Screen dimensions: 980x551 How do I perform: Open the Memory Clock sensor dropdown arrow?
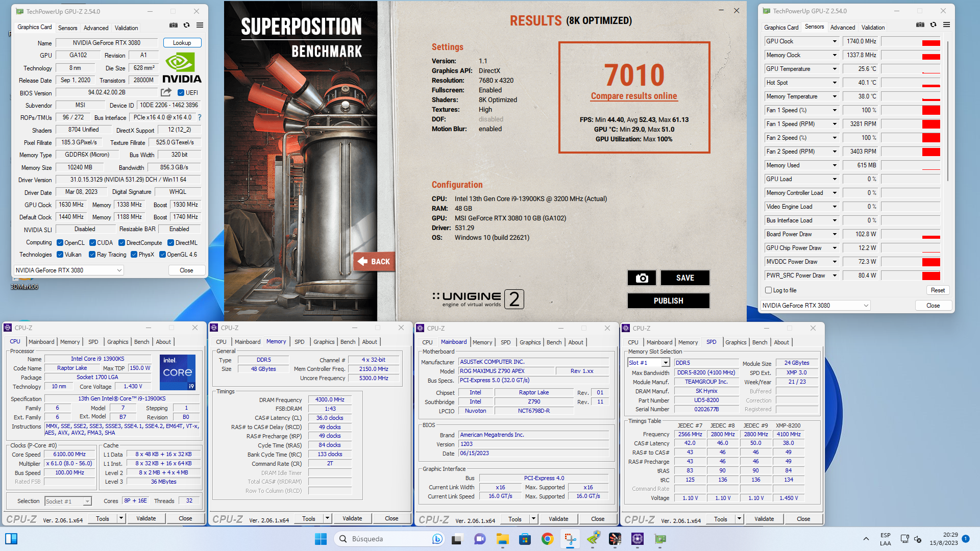pyautogui.click(x=835, y=55)
